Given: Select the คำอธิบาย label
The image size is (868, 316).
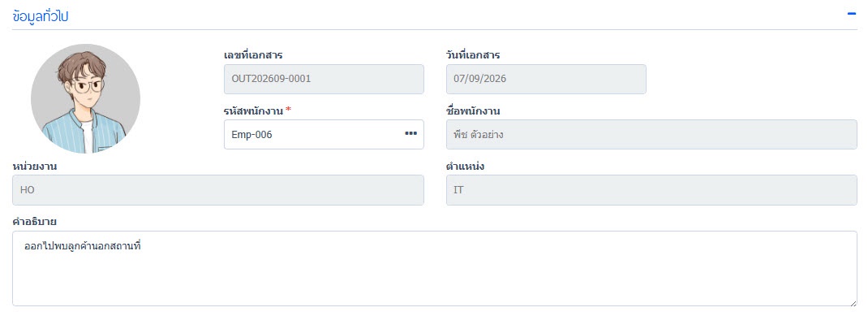Looking at the screenshot, I should pos(34,221).
